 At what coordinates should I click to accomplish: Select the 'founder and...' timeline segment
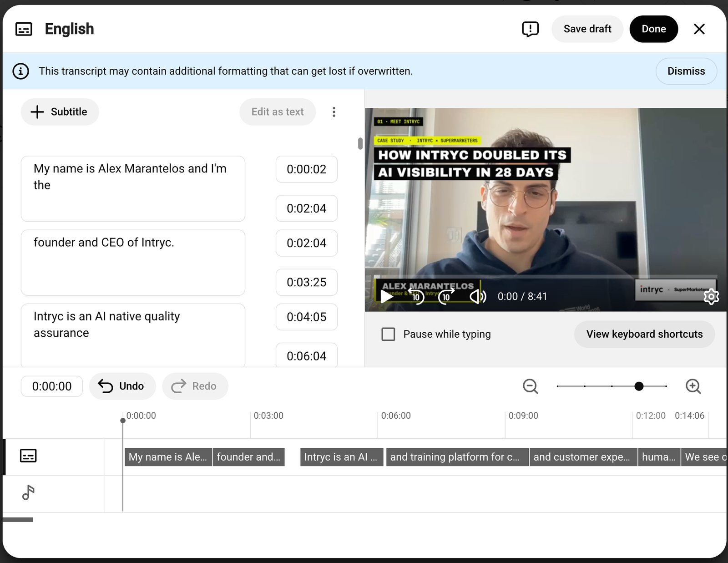(x=248, y=457)
